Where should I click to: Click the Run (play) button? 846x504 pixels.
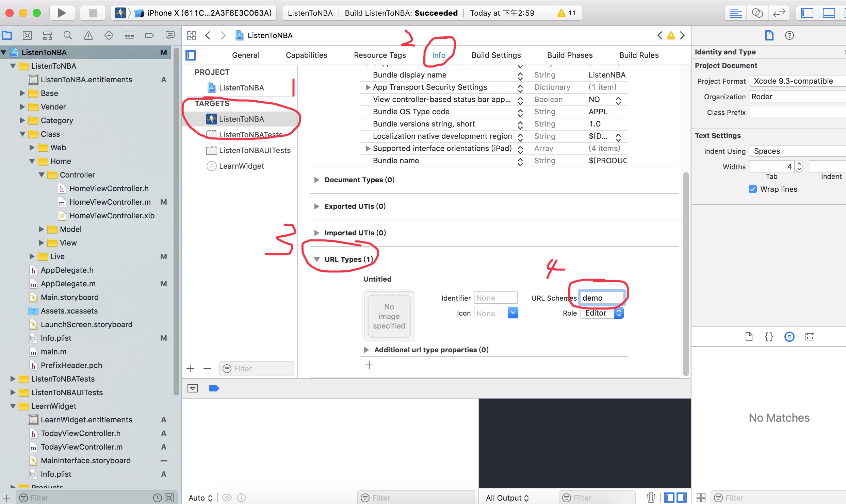(x=62, y=13)
